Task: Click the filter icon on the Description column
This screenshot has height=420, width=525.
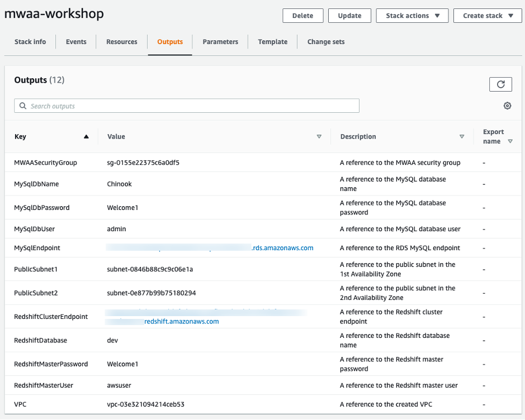Action: tap(462, 136)
